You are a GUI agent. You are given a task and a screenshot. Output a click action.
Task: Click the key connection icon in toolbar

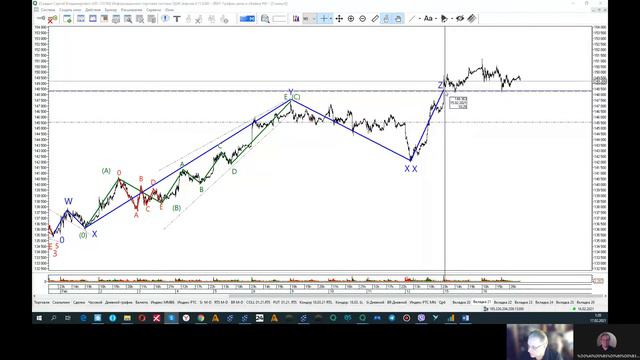pyautogui.click(x=41, y=18)
